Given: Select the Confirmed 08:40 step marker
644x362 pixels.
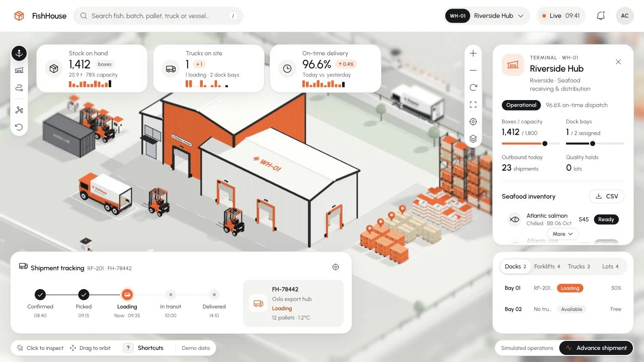Looking at the screenshot, I should pyautogui.click(x=40, y=295).
